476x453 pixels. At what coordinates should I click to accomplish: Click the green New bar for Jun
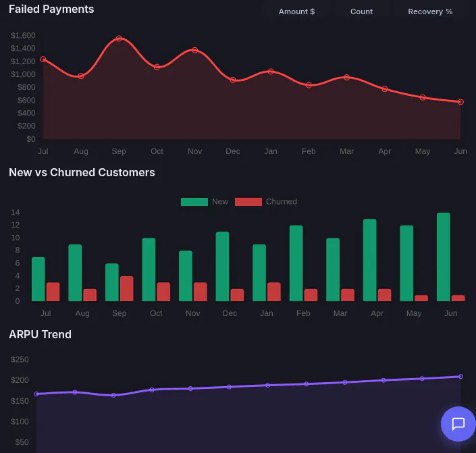pos(444,257)
